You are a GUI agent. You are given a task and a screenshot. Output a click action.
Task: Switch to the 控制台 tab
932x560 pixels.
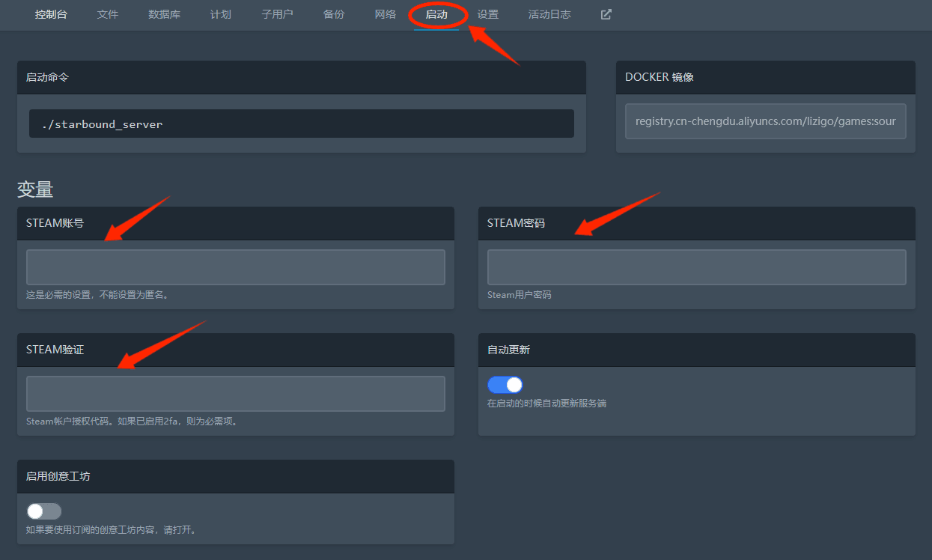(x=51, y=14)
